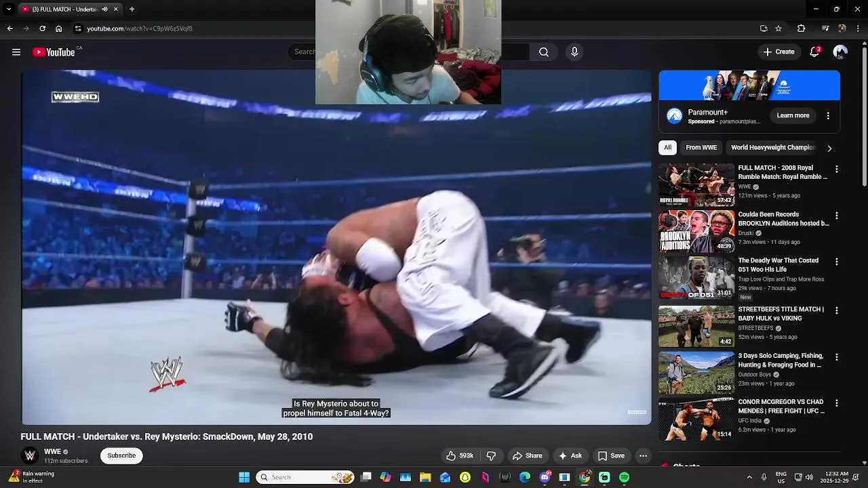Viewport: 868px width, 488px height.
Task: Click Learn more on Paramount+ ad
Action: click(x=793, y=116)
